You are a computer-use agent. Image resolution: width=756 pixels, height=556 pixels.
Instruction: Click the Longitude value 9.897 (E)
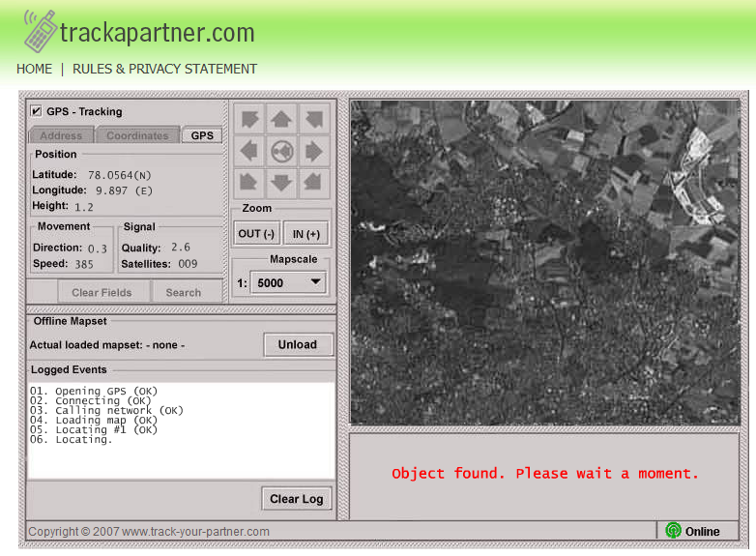[x=124, y=190]
